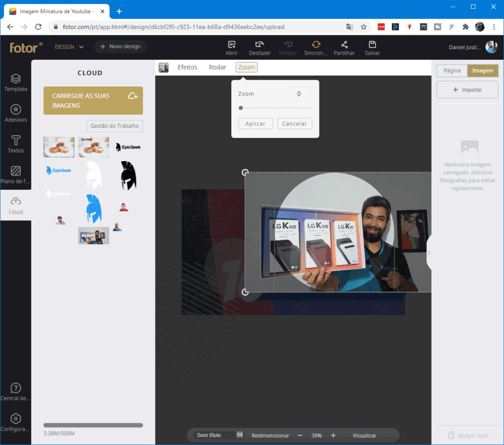Click the Zoom slider handle
This screenshot has width=504, height=445.
(x=241, y=108)
